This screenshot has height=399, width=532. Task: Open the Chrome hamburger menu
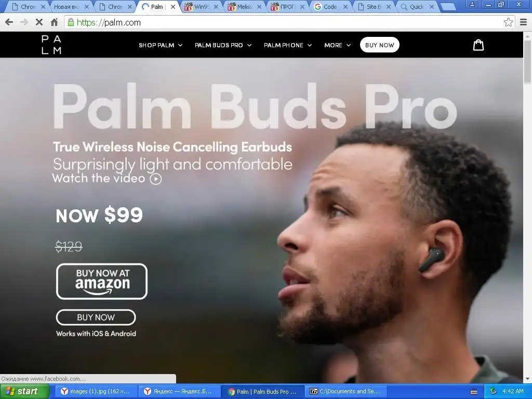tap(523, 22)
